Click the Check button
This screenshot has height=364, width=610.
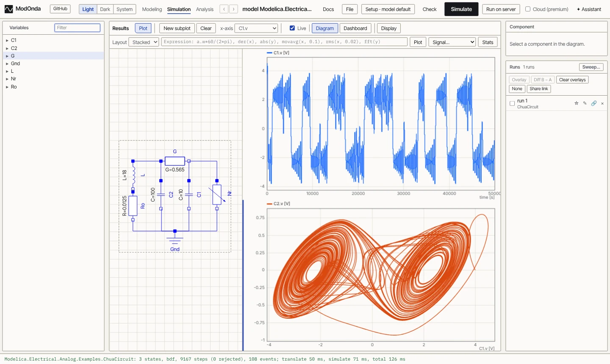click(430, 9)
